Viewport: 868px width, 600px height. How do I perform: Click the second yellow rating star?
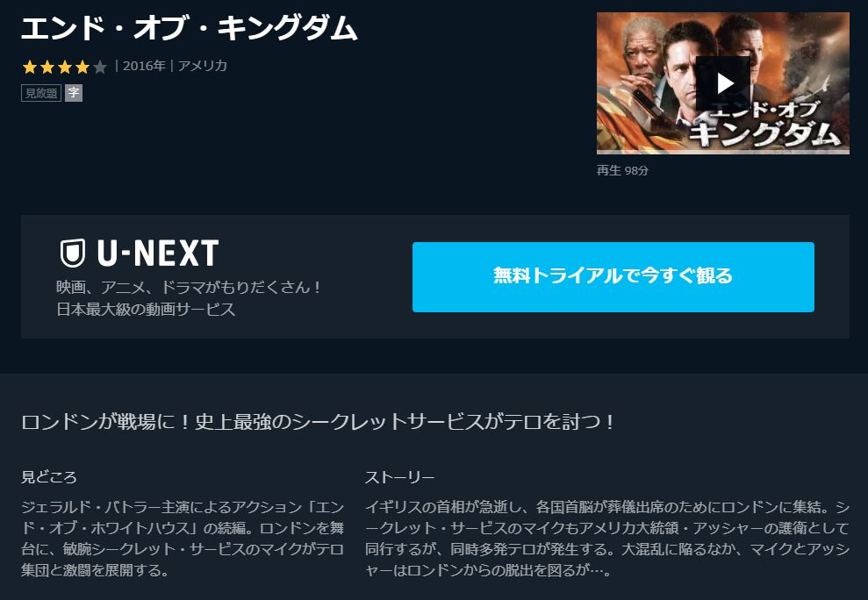point(47,67)
